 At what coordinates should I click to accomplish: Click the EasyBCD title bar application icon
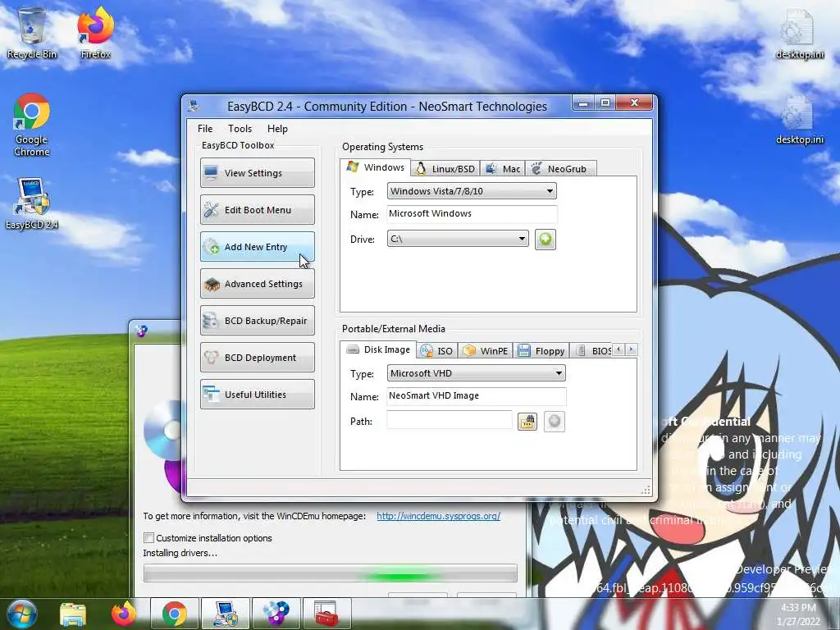click(x=194, y=106)
